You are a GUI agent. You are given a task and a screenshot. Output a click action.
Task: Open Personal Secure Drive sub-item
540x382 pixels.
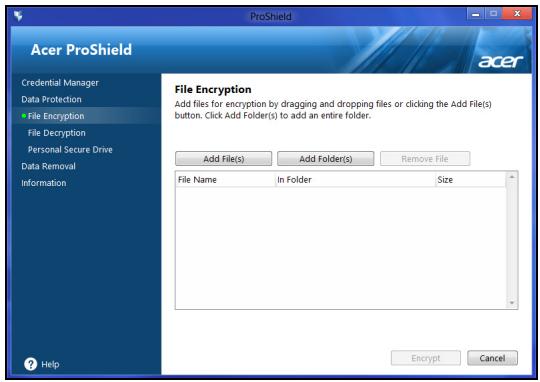pos(70,149)
